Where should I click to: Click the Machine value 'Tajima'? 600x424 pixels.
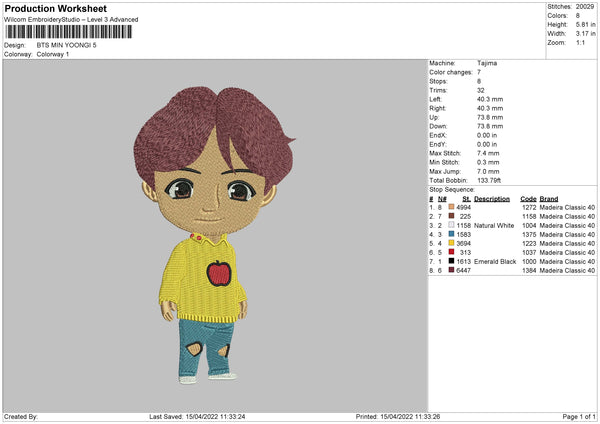487,63
